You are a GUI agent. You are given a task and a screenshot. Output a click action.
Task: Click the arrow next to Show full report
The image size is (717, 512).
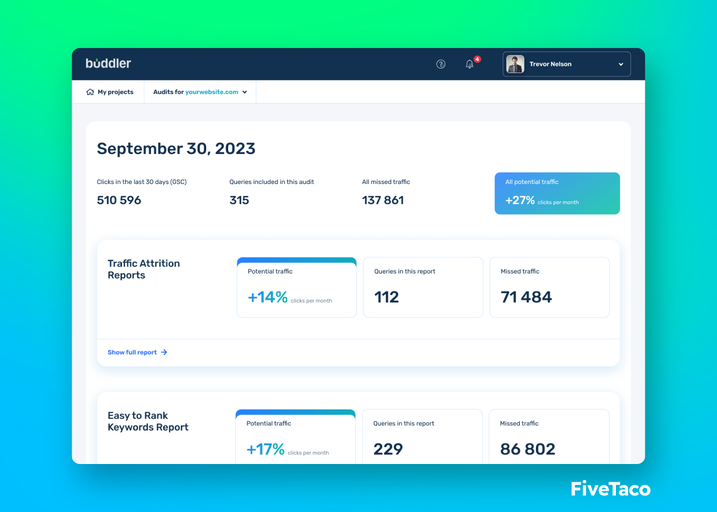coord(164,352)
